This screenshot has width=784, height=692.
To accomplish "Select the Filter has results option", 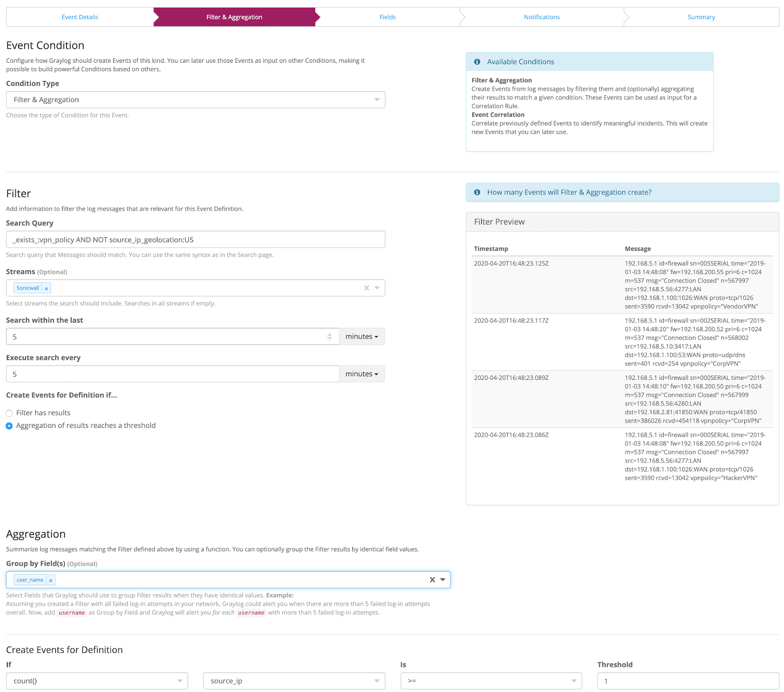I will click(9, 413).
